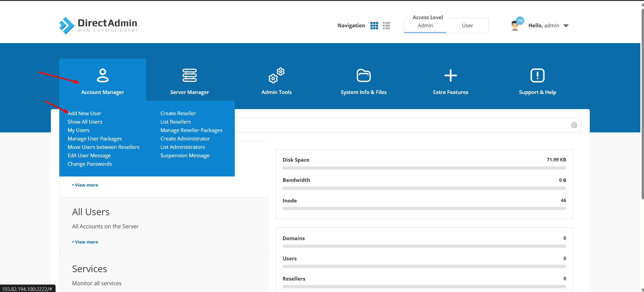Collapse the Account Manager menu
This screenshot has height=292, width=644.
point(102,80)
